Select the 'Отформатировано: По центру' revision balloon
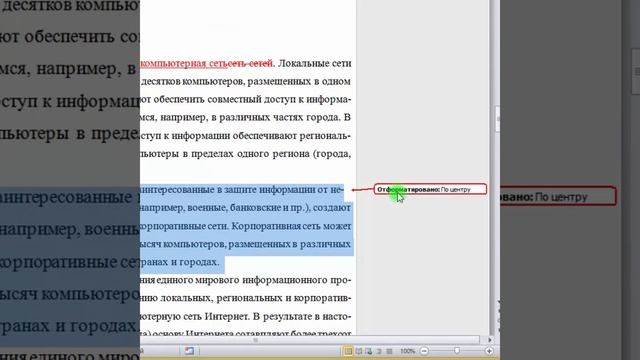This screenshot has height=360, width=640. point(430,189)
